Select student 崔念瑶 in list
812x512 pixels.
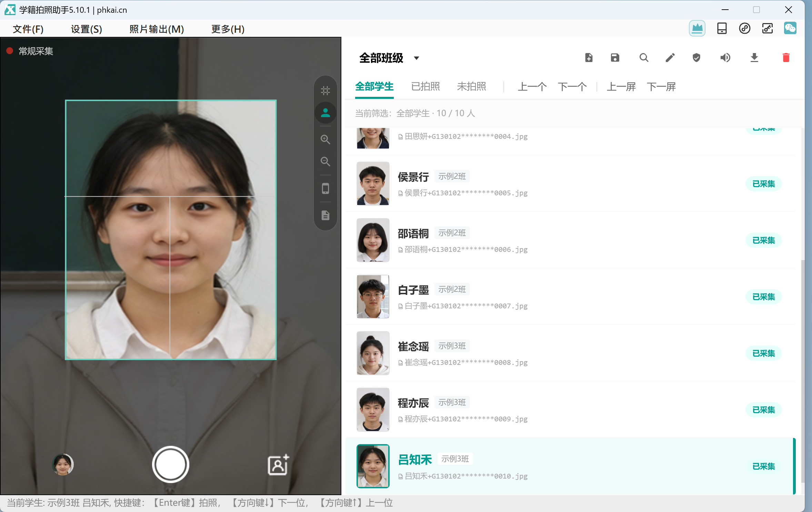(571, 353)
